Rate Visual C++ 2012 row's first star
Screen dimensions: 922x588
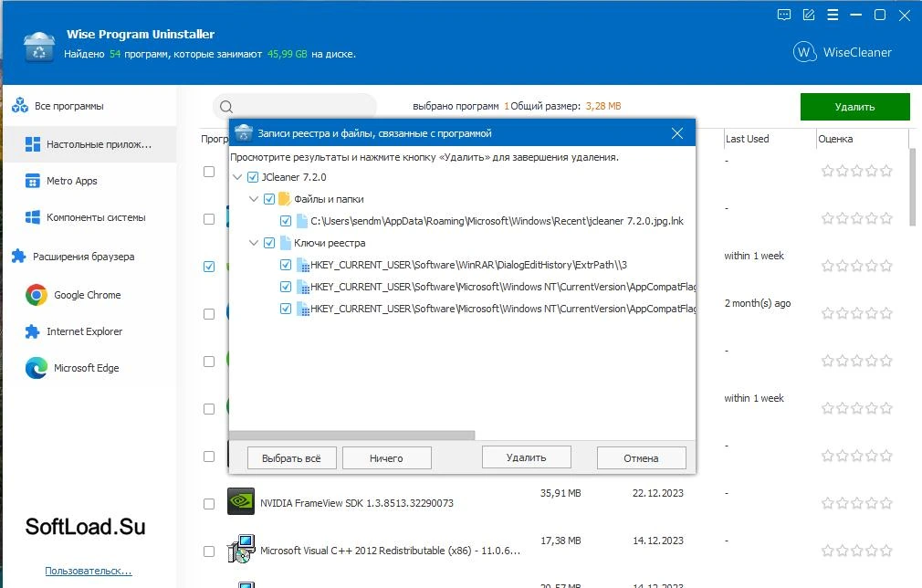coord(827,551)
